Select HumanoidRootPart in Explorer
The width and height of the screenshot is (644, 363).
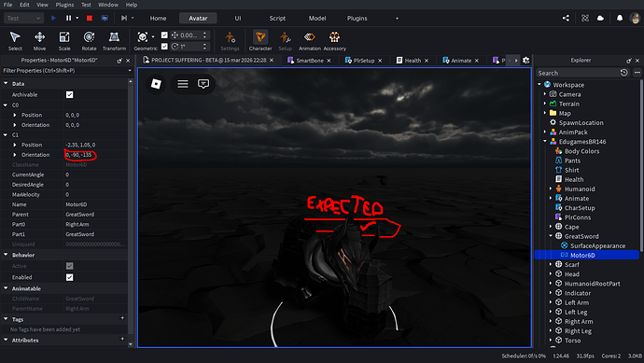pyautogui.click(x=592, y=284)
